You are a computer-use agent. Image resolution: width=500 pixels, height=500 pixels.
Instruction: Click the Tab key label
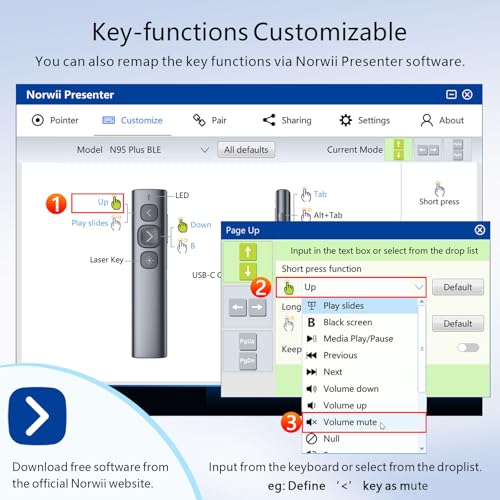coord(320,194)
